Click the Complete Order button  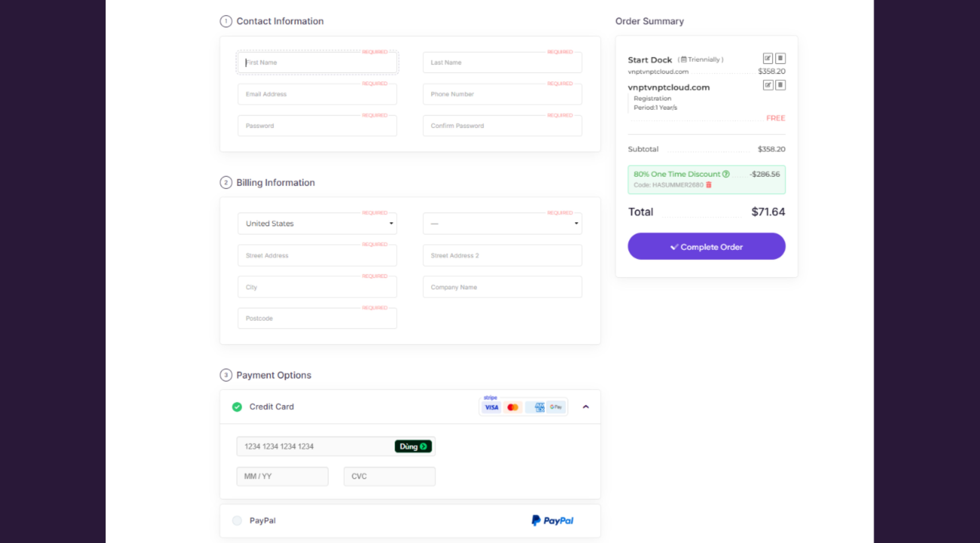coord(706,246)
